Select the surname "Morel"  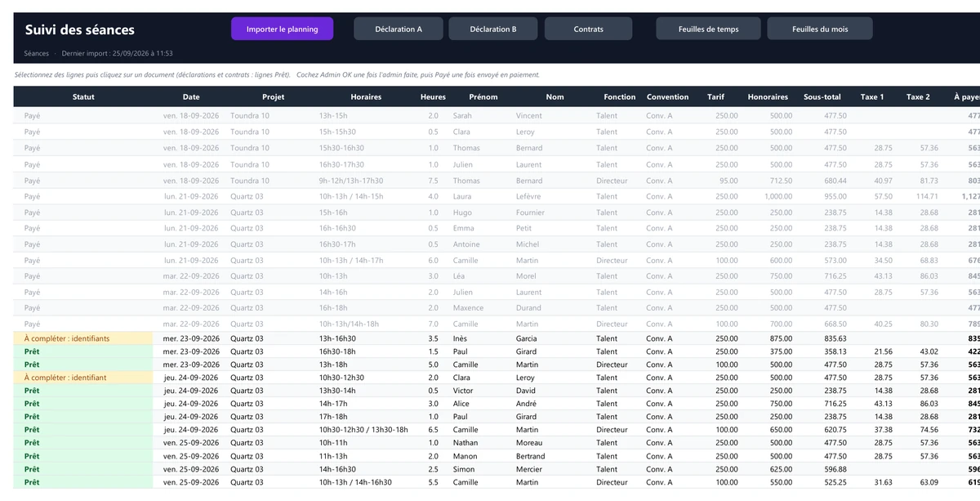(x=527, y=276)
